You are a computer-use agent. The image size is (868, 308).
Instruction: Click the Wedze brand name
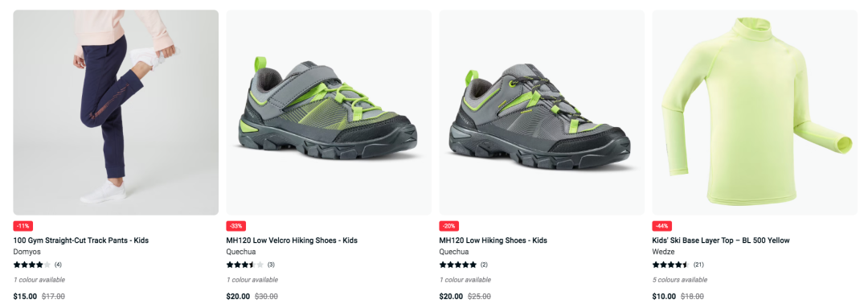point(662,252)
